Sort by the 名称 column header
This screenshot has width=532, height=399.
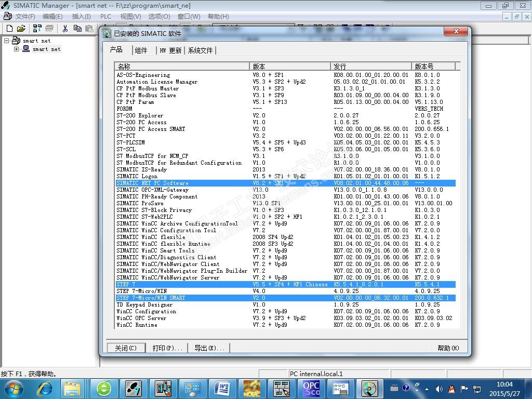coord(182,66)
